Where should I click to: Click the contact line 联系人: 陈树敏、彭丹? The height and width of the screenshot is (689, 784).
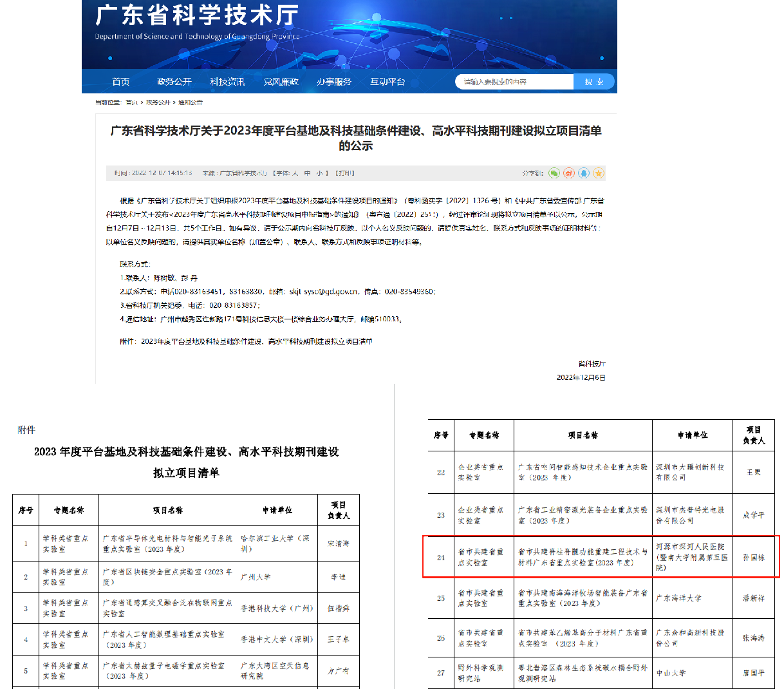coord(158,278)
